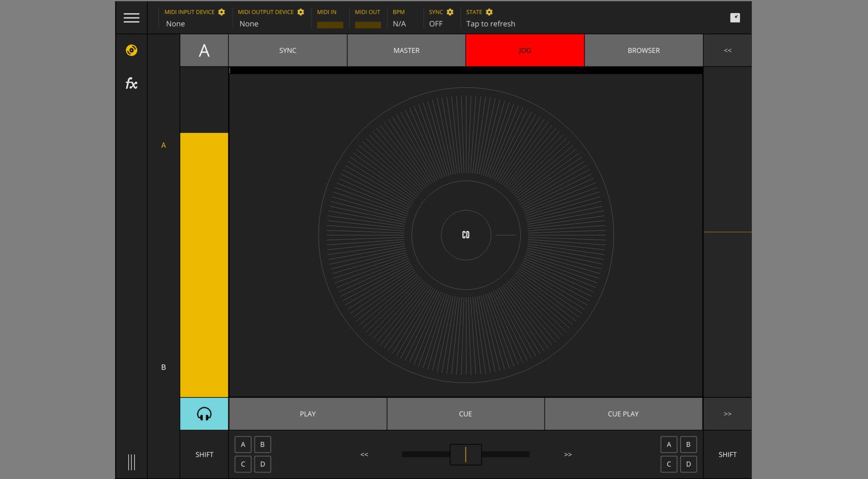Click the track position strip above jog
The height and width of the screenshot is (479, 868).
pyautogui.click(x=466, y=70)
